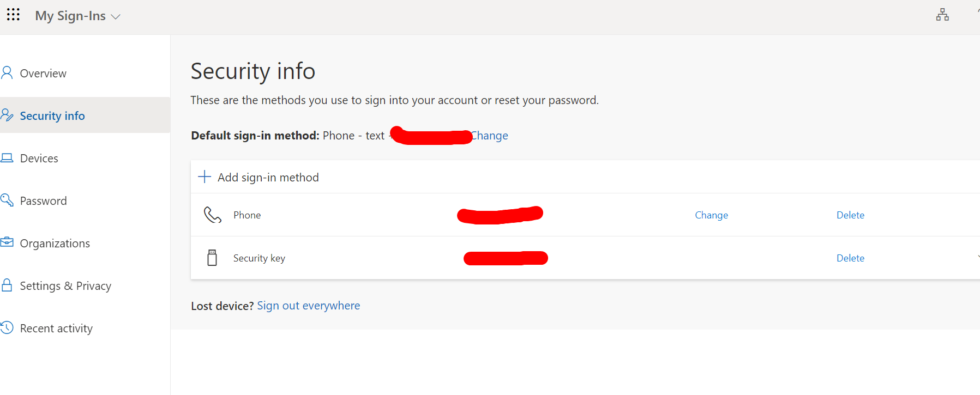The width and height of the screenshot is (980, 395).
Task: Expand the My Sign-Ins dropdown chevron
Action: click(x=116, y=17)
